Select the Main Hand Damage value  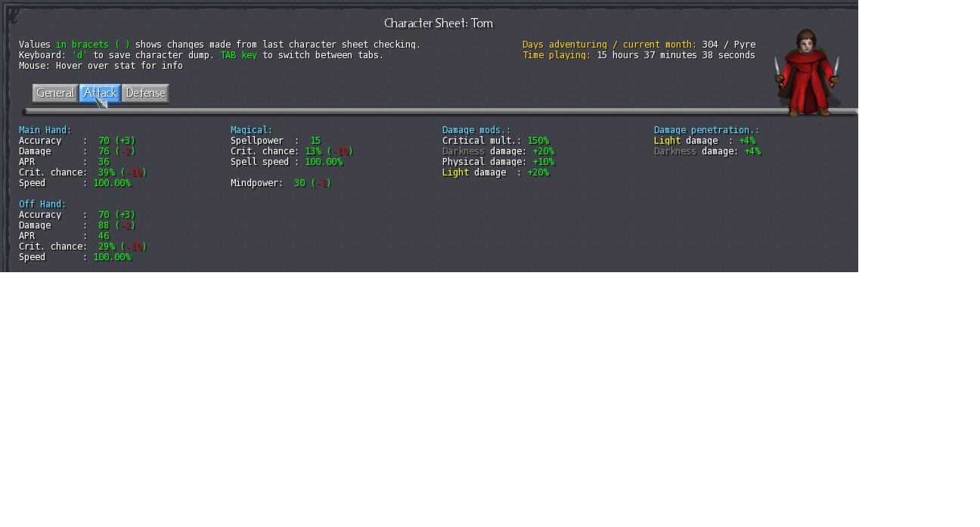104,151
